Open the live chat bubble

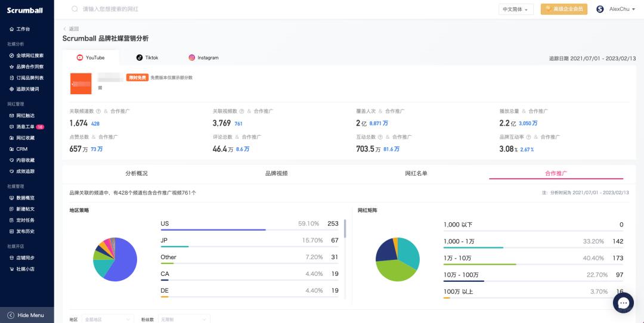tap(623, 303)
